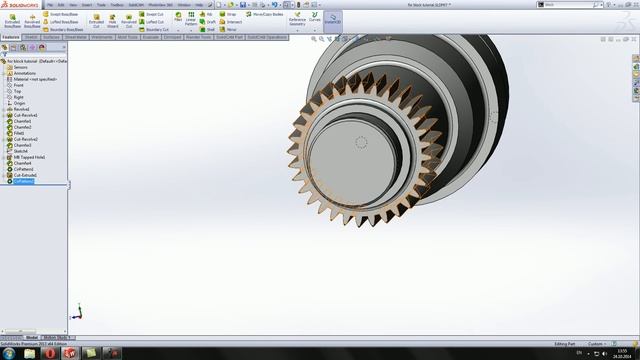Select the Front plane

[18, 85]
